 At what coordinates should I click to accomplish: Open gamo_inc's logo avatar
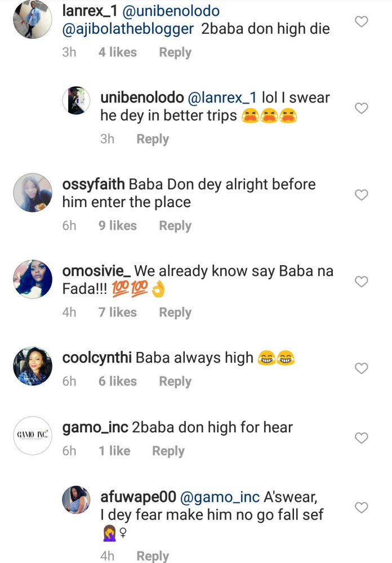33,435
